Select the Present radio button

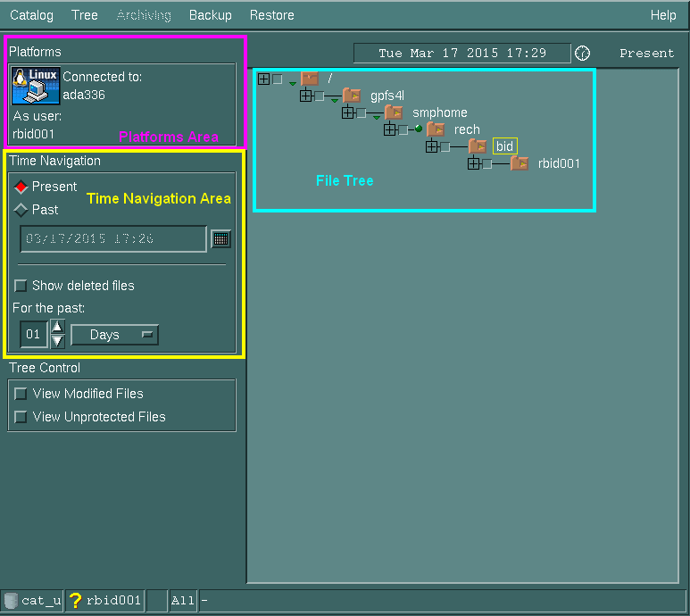(21, 187)
